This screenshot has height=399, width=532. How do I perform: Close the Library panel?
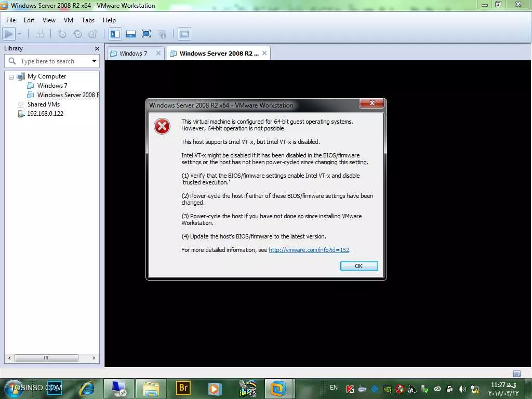[x=97, y=48]
